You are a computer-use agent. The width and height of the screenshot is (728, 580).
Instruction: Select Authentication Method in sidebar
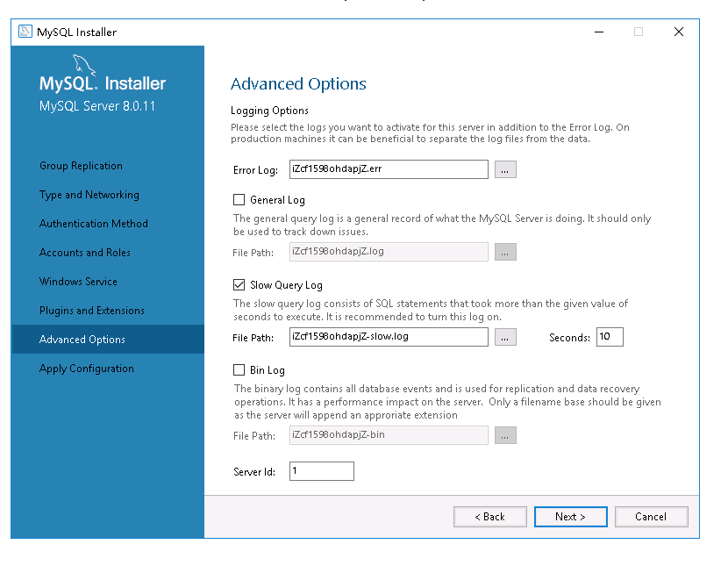pos(93,224)
